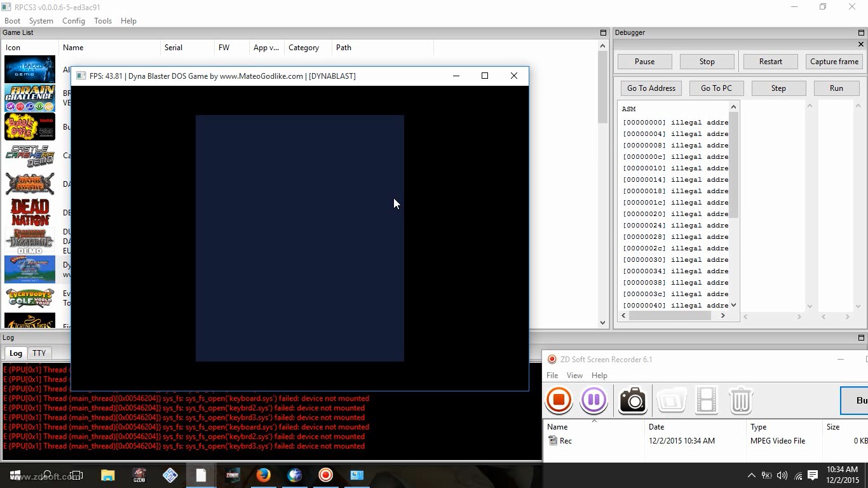868x488 pixels.
Task: Click the trash can delete icon
Action: [x=740, y=401]
